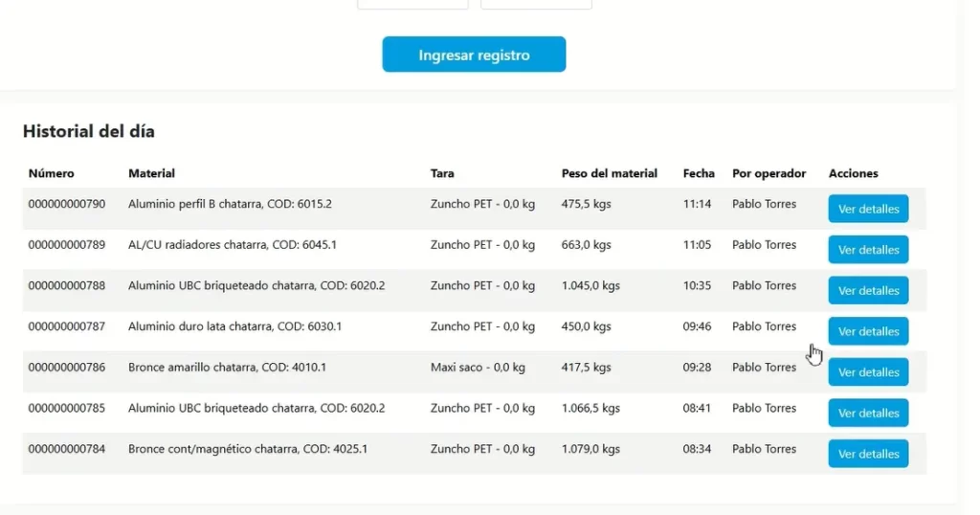Screen dimensions: 980x515
Task: Select the Acciones column header
Action: (853, 173)
